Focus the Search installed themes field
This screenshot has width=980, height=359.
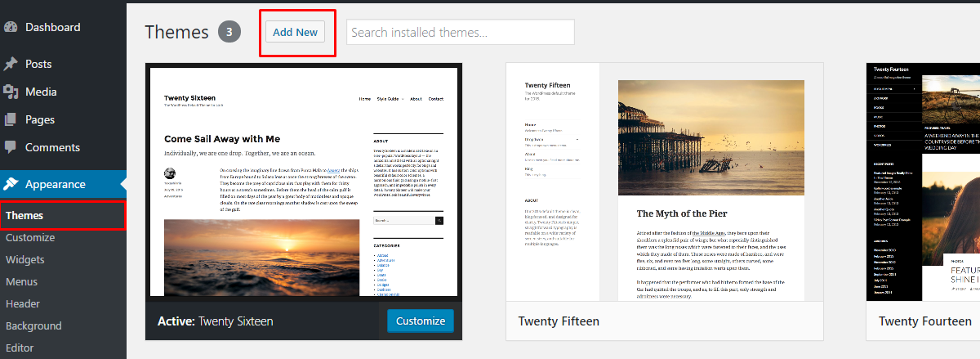pos(460,33)
